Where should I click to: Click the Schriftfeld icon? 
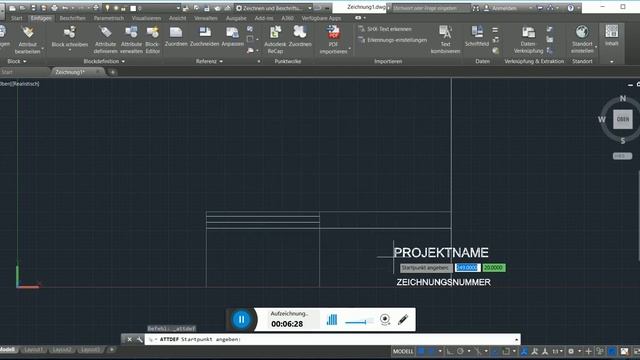(477, 31)
